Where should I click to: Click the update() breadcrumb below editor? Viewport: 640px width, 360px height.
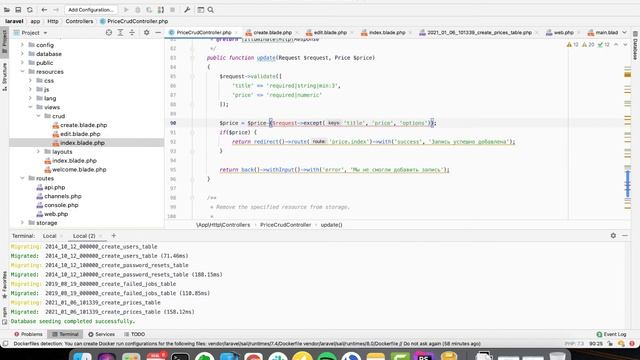(x=331, y=225)
